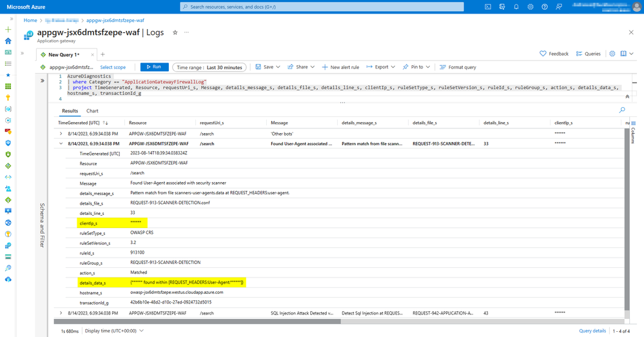The height and width of the screenshot is (337, 644).
Task: Switch to the Chart tab
Action: 92,110
